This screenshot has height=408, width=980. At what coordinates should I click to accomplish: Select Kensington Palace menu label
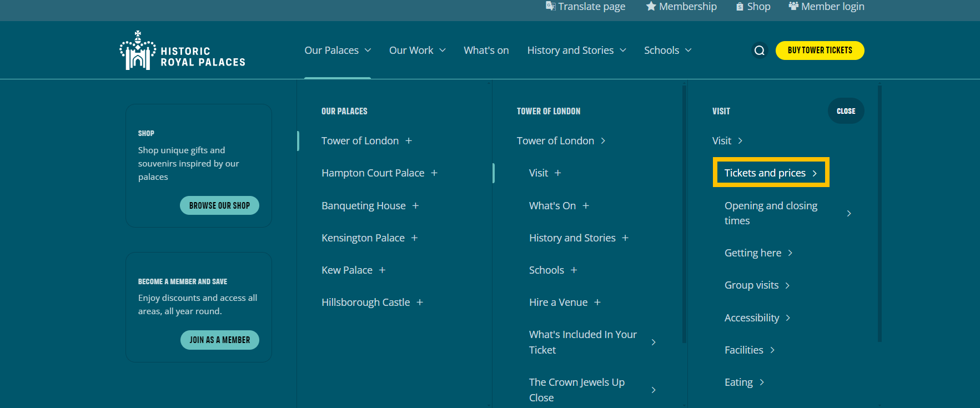coord(363,238)
